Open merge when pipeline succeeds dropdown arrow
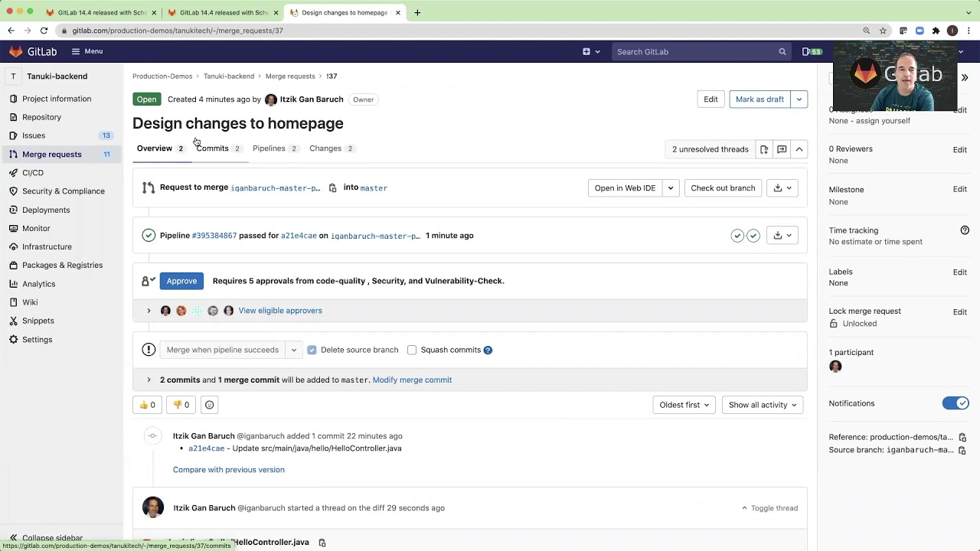 point(293,350)
